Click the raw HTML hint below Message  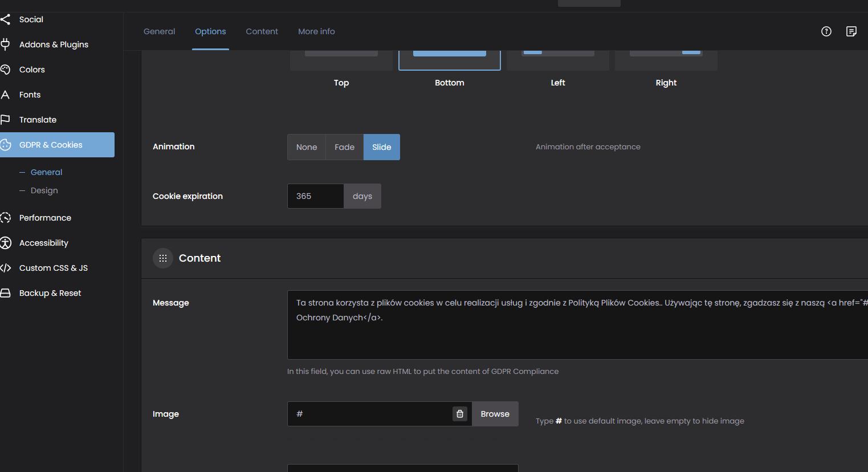point(423,371)
